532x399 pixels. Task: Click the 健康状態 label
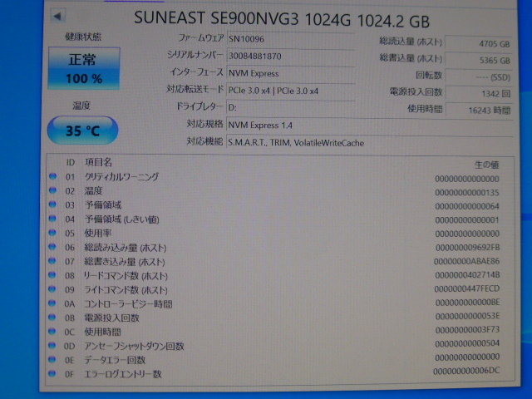click(83, 37)
